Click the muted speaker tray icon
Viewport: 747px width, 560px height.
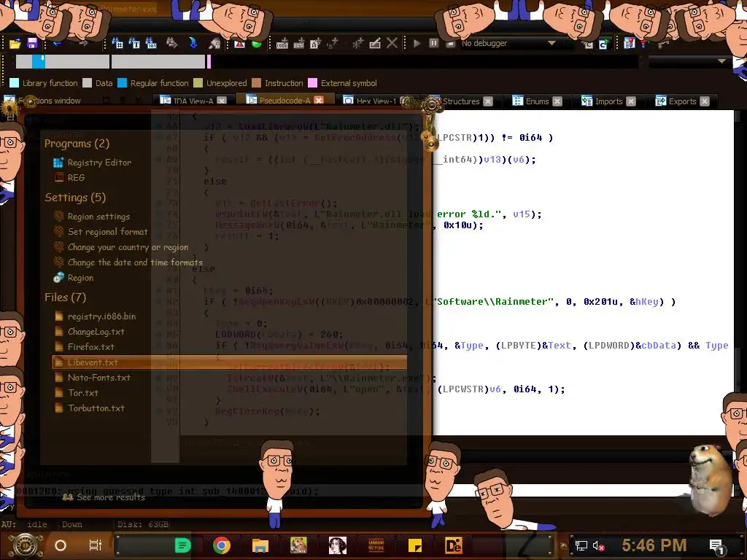coord(598,546)
